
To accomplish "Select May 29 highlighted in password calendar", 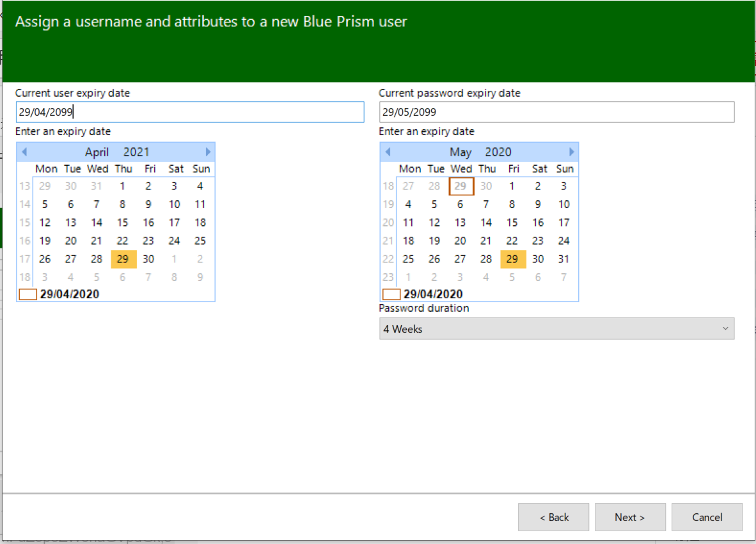I will click(512, 259).
